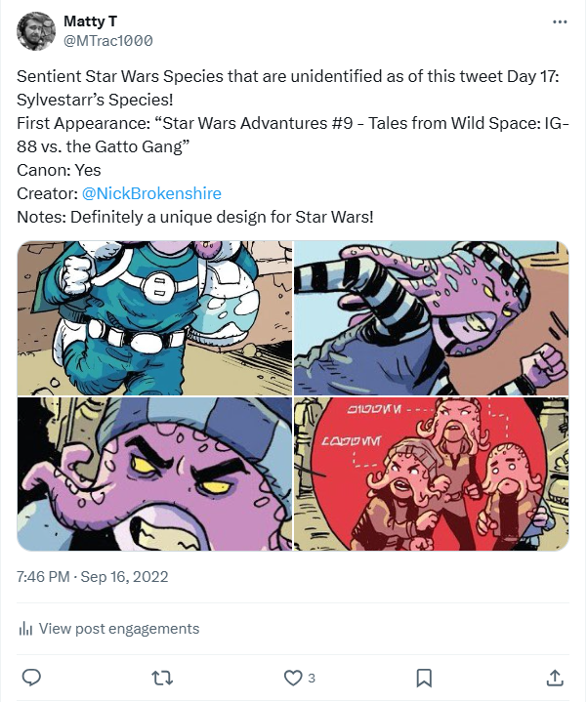Click the share upload icon
Viewport: 588px width, 702px height.
[554, 677]
